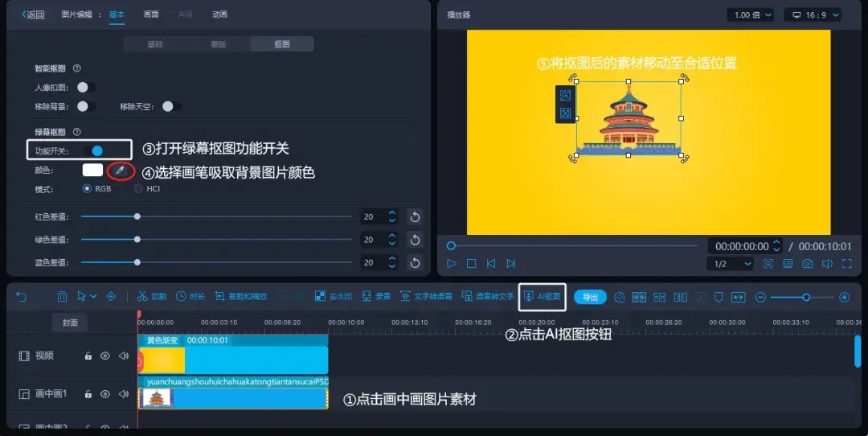
Task: Toggle visibility of the 画中画1 track
Action: [105, 394]
